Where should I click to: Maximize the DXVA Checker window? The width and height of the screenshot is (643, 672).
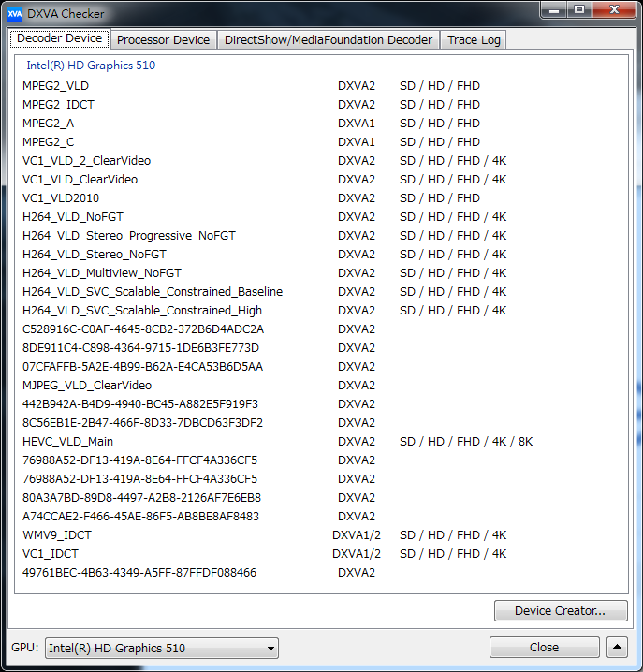pos(579,10)
